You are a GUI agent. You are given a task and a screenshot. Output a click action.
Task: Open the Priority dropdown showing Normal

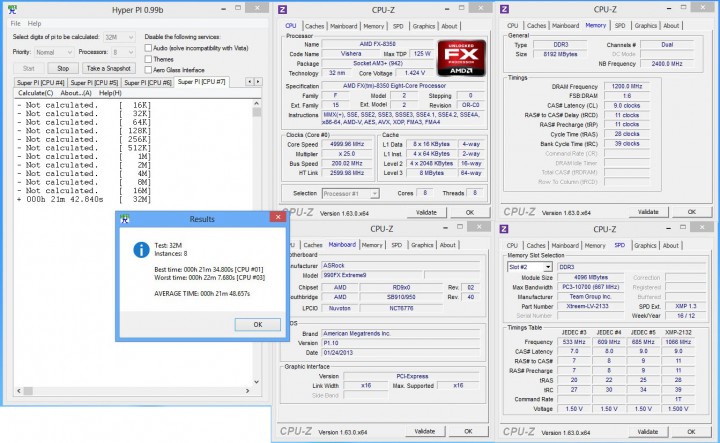[54, 52]
